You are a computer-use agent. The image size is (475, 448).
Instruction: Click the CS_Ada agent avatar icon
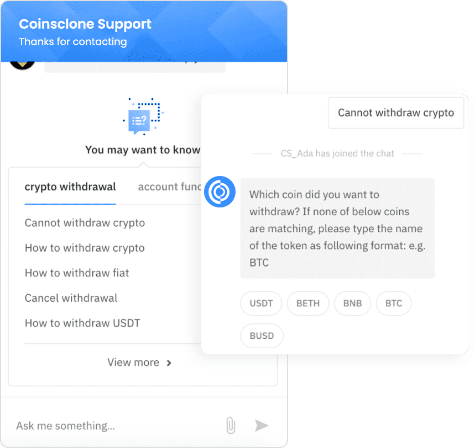pyautogui.click(x=220, y=192)
